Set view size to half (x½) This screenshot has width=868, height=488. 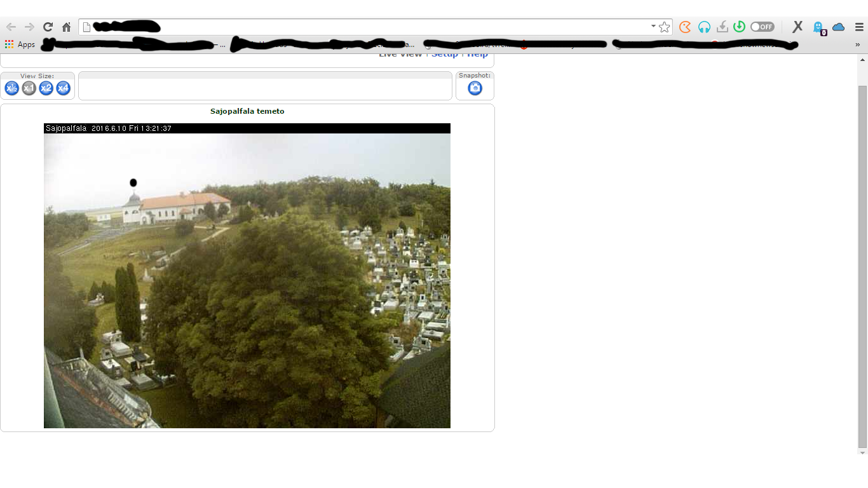(11, 88)
